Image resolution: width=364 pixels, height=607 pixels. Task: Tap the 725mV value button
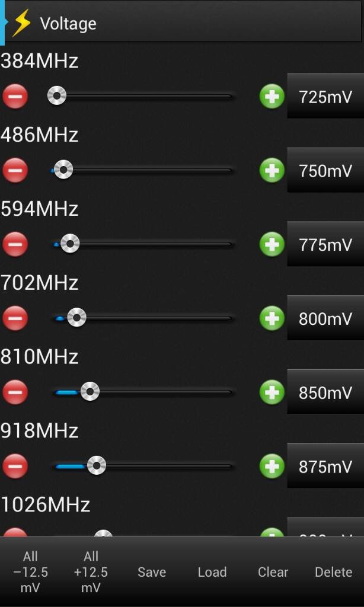point(325,96)
